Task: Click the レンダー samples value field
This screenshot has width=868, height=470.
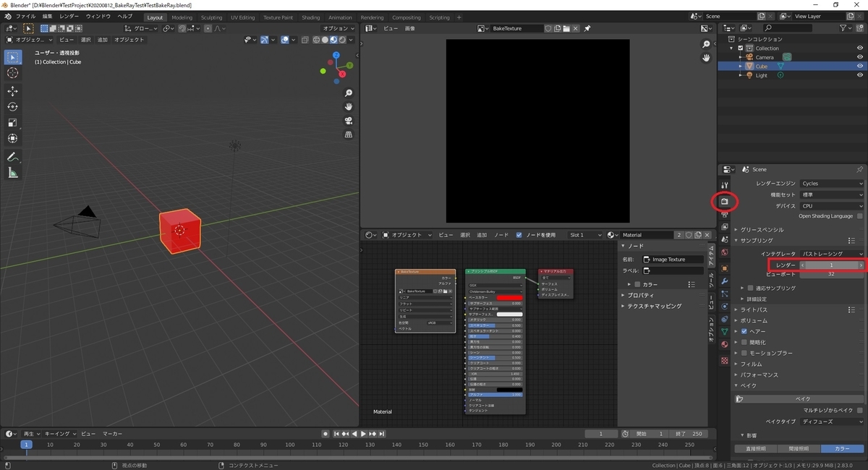Action: click(832, 265)
